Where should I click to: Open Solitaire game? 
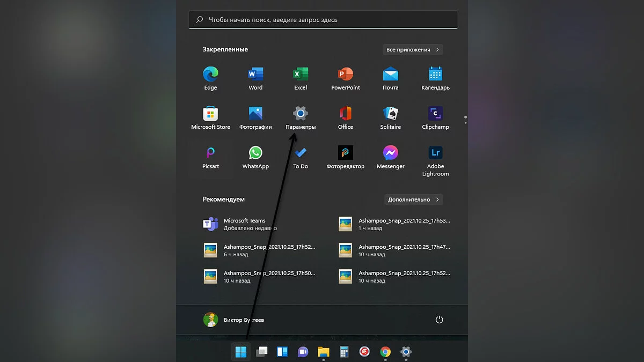point(391,119)
